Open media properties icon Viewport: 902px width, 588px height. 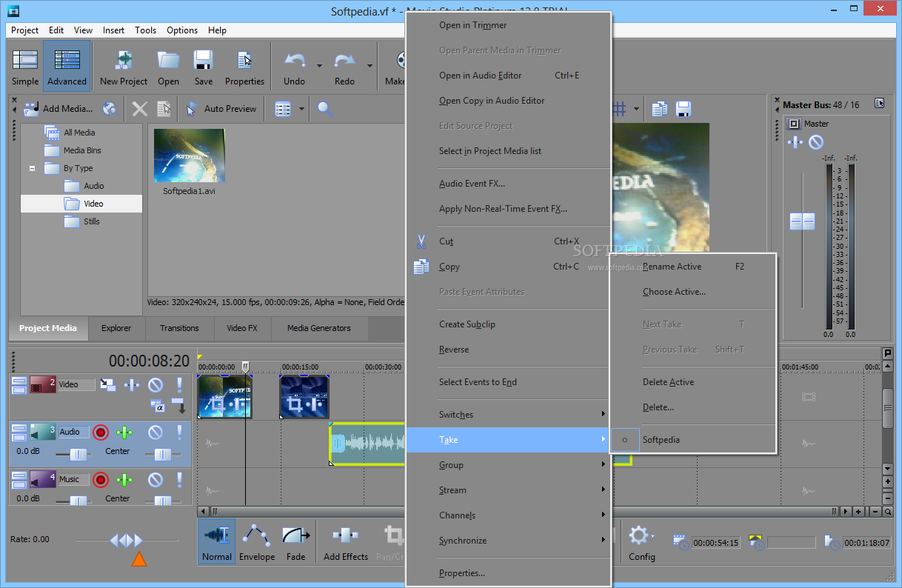tap(164, 109)
